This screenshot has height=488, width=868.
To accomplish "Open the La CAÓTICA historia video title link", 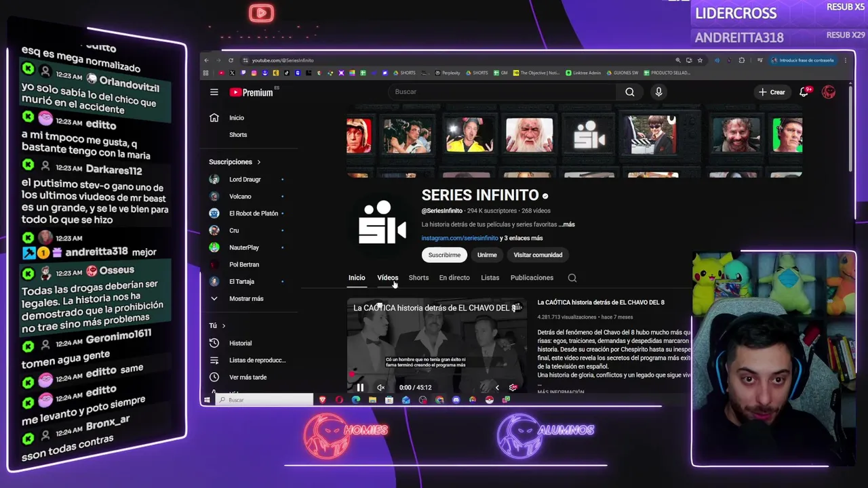I will tap(601, 302).
